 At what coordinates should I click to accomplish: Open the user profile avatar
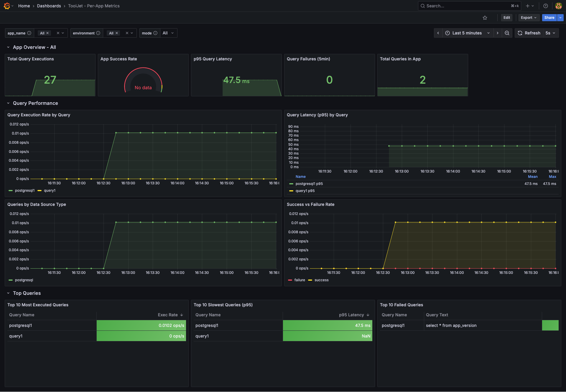[558, 6]
